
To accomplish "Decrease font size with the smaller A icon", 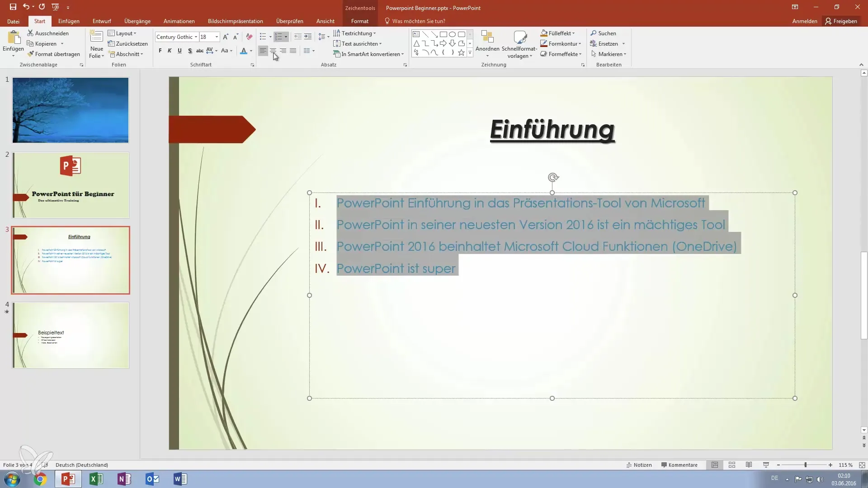I will pyautogui.click(x=236, y=37).
